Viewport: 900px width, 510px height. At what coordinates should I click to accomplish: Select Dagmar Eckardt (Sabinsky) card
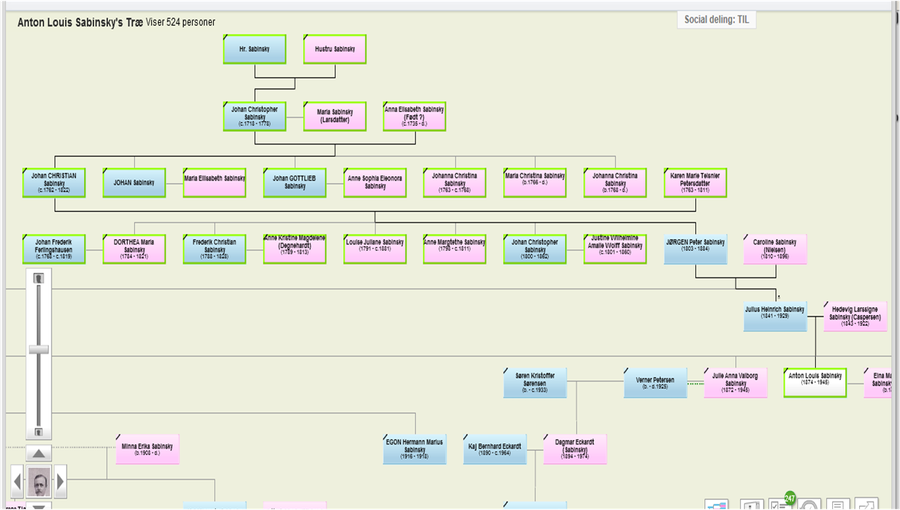tap(575, 449)
